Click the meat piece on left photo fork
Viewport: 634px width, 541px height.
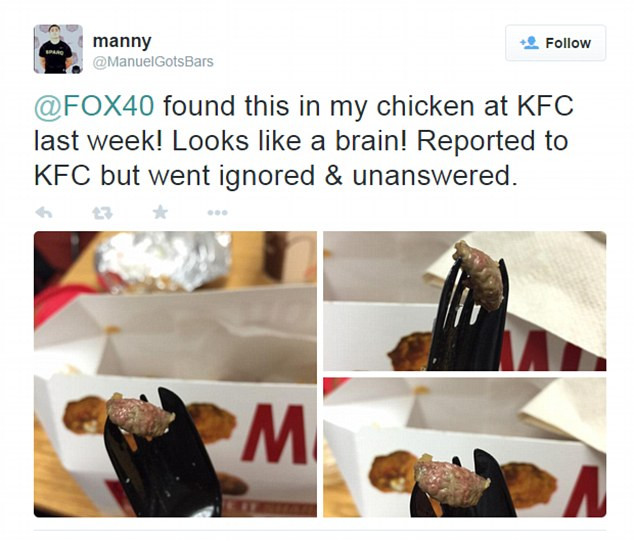(140, 417)
